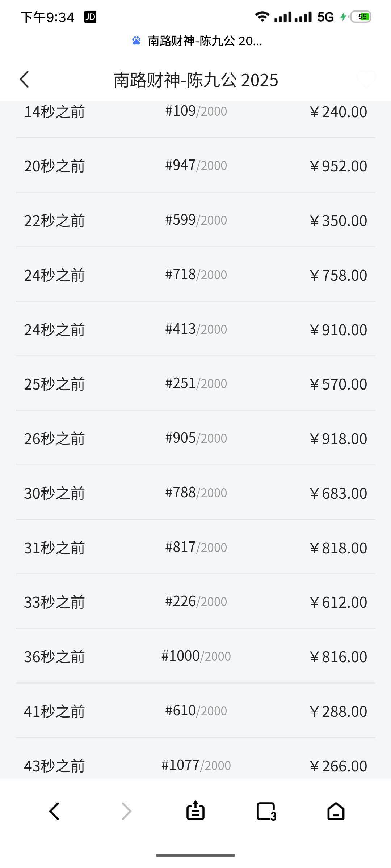
Task: Tap the browser back arrow in bottom bar
Action: [54, 811]
